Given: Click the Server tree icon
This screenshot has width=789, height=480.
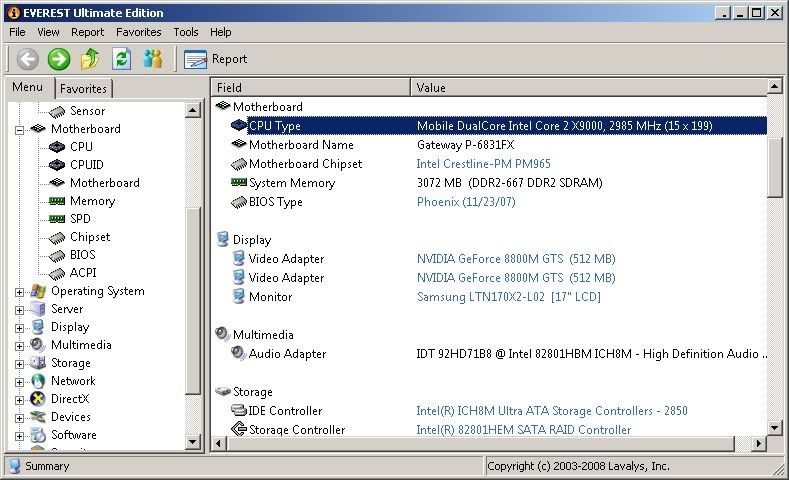Looking at the screenshot, I should pyautogui.click(x=38, y=309).
